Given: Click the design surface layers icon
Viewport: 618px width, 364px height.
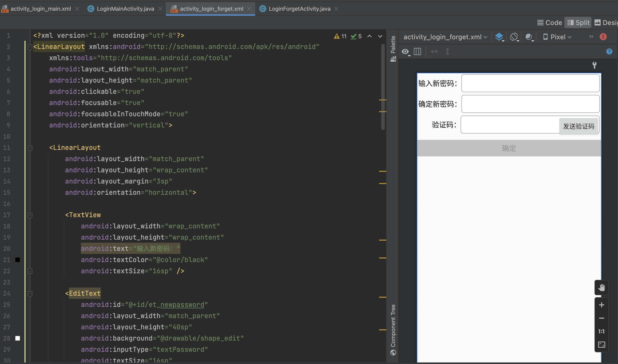Looking at the screenshot, I should (x=499, y=37).
